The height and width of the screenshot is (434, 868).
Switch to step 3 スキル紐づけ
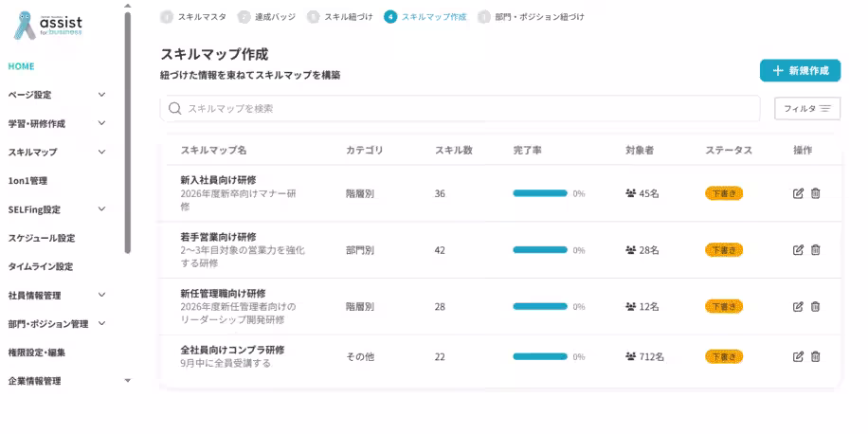click(340, 16)
